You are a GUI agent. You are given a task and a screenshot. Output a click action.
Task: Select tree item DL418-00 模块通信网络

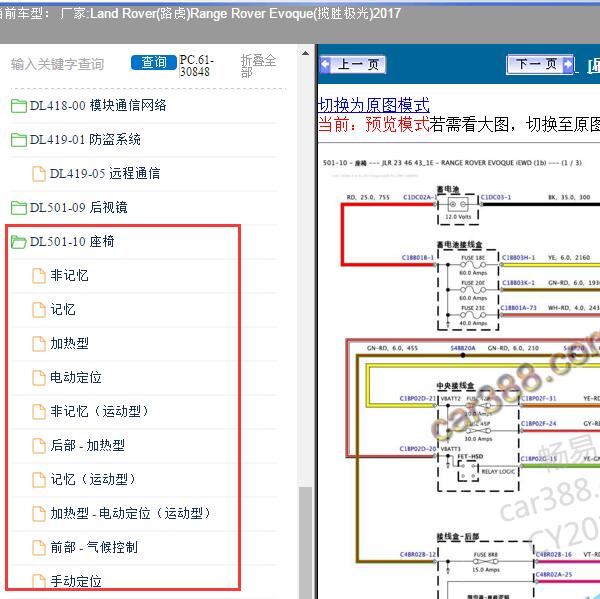click(98, 105)
